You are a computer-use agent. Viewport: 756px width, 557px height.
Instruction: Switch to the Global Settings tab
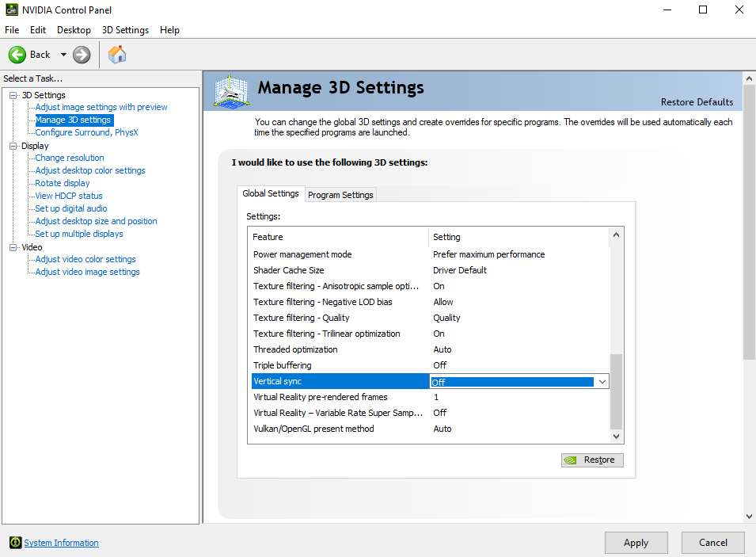pyautogui.click(x=271, y=193)
